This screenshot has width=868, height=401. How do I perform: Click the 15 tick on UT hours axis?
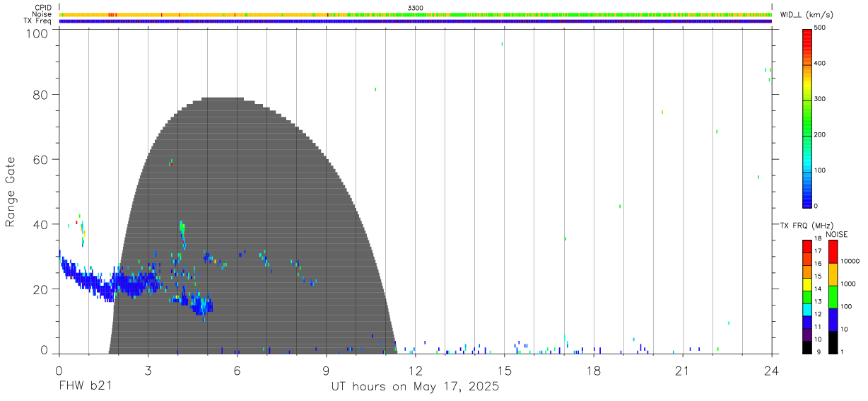click(x=504, y=370)
